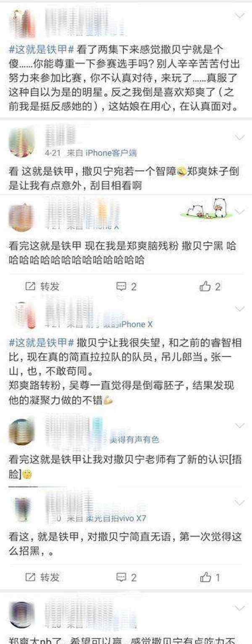Open comments on the 简直无语 post
The image size is (252, 644).
[126, 577]
